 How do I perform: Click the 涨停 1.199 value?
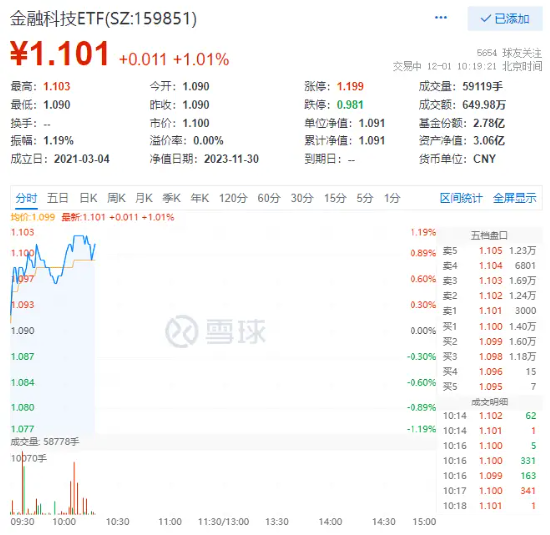tap(350, 86)
